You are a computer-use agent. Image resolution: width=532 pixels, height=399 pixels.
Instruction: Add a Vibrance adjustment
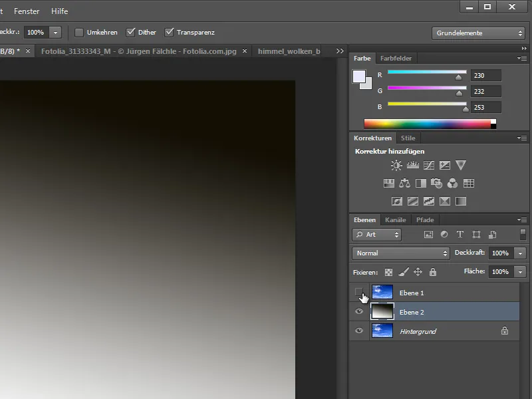[460, 165]
